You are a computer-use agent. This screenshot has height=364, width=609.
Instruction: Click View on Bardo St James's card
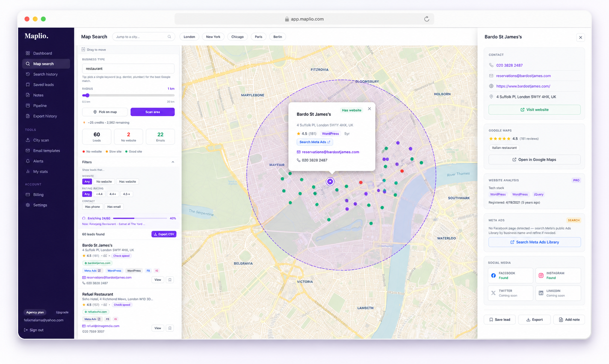158,280
